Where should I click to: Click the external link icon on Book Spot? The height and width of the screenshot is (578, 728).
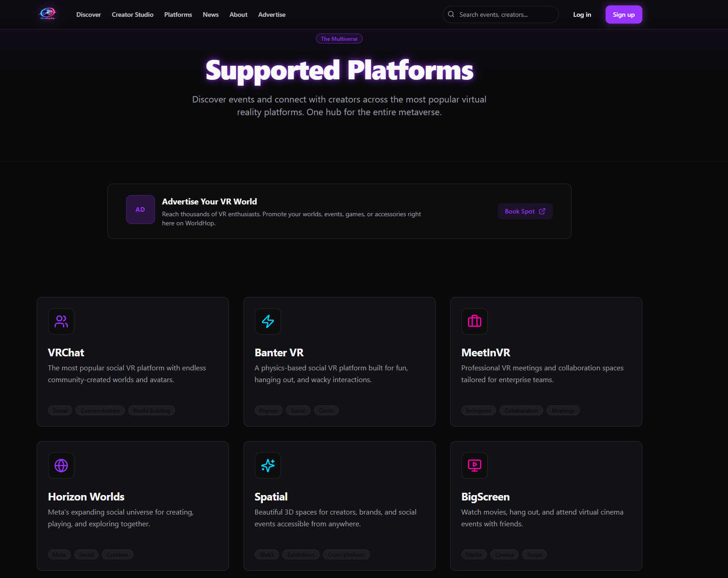(x=542, y=211)
